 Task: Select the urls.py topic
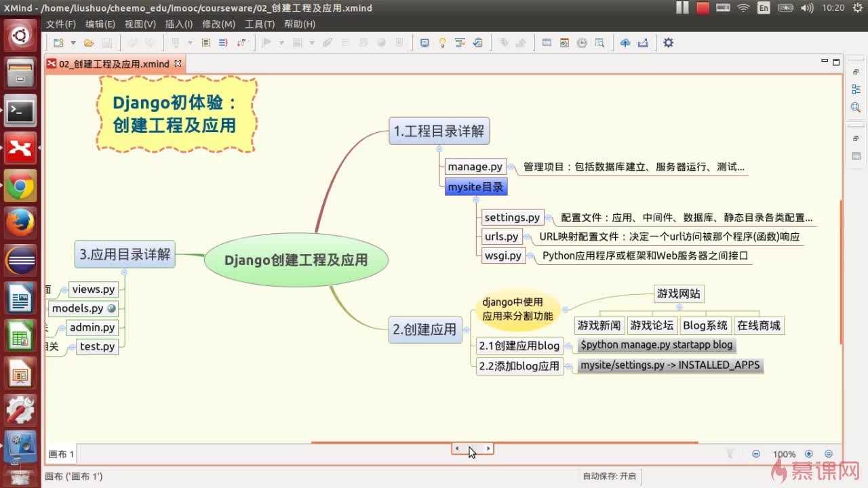[x=501, y=237]
